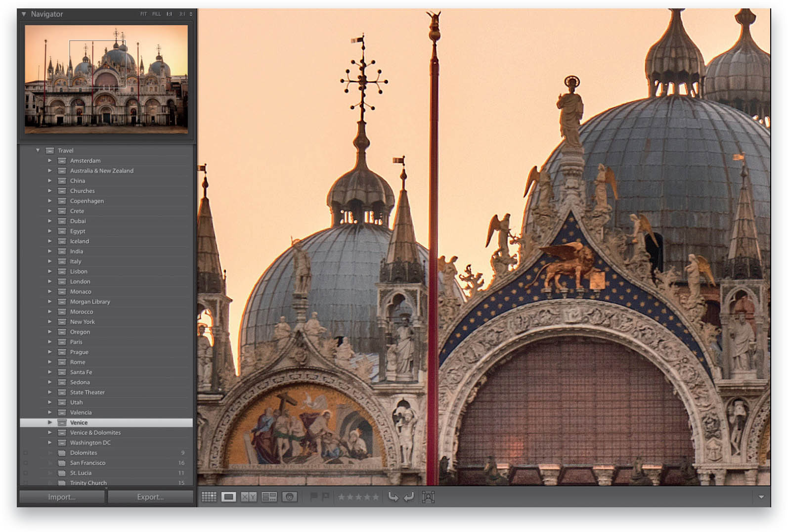Activate draw face region tool
This screenshot has width=788, height=532.
coord(428,497)
